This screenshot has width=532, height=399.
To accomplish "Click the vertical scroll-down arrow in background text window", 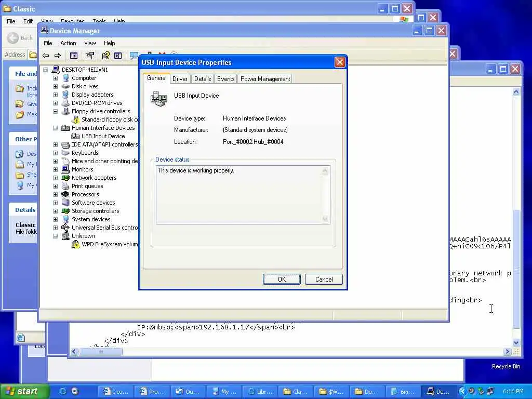I will (x=516, y=343).
